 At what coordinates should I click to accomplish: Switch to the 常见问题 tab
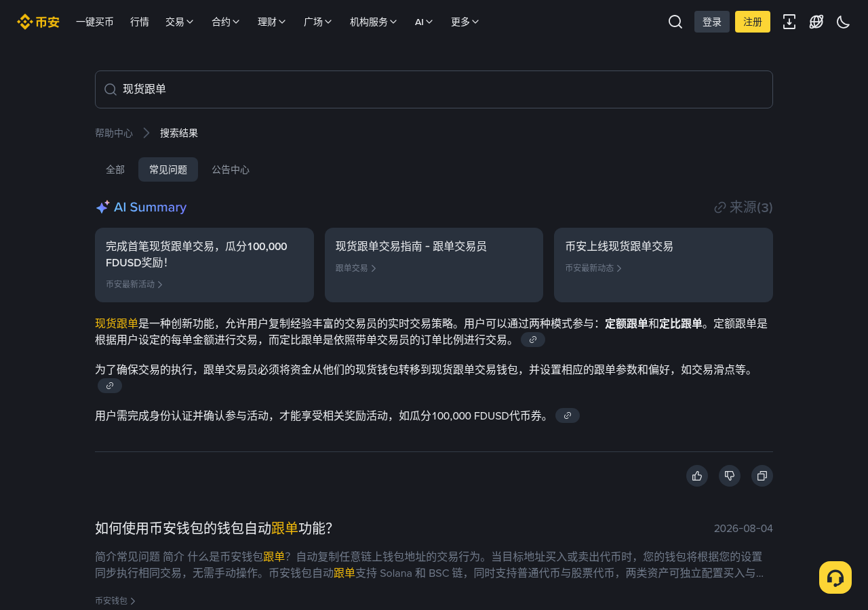pyautogui.click(x=168, y=169)
